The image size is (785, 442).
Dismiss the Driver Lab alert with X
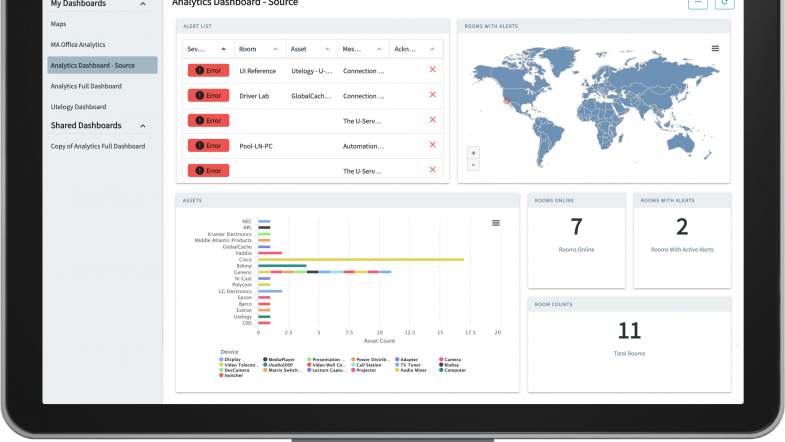(x=433, y=95)
